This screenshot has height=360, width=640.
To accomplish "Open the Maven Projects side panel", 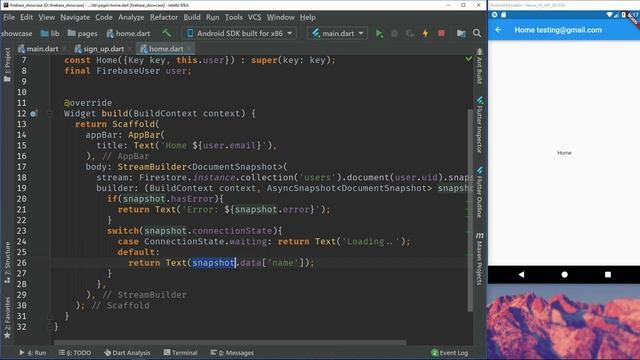I will tap(480, 258).
